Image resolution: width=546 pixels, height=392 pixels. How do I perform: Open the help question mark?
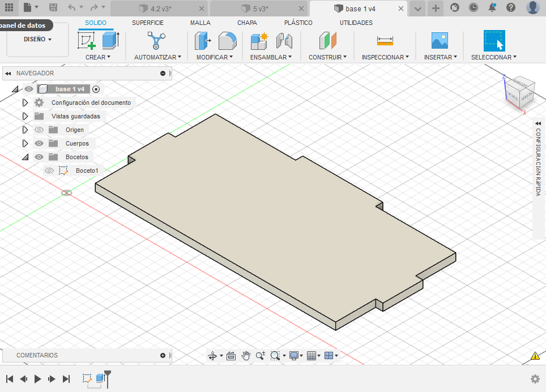pos(511,7)
